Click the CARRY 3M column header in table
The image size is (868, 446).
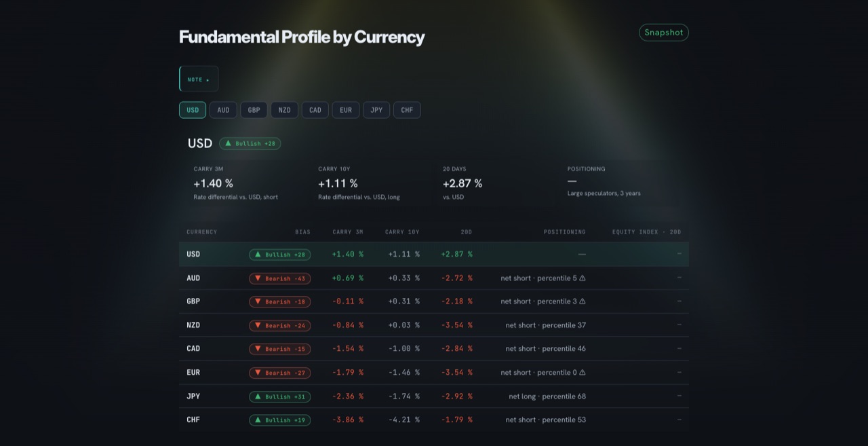(x=348, y=232)
